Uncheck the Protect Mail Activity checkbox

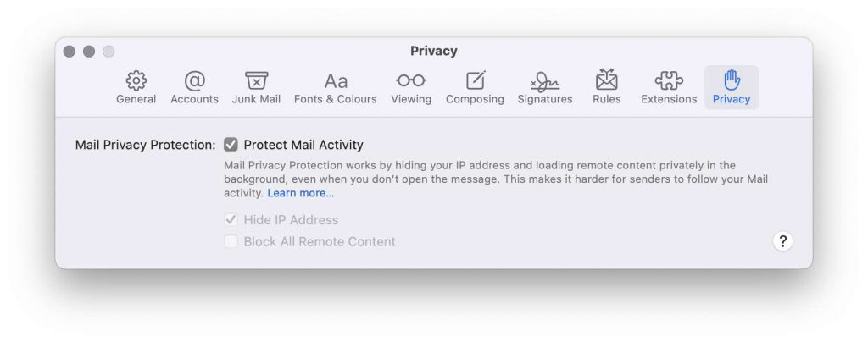[231, 145]
